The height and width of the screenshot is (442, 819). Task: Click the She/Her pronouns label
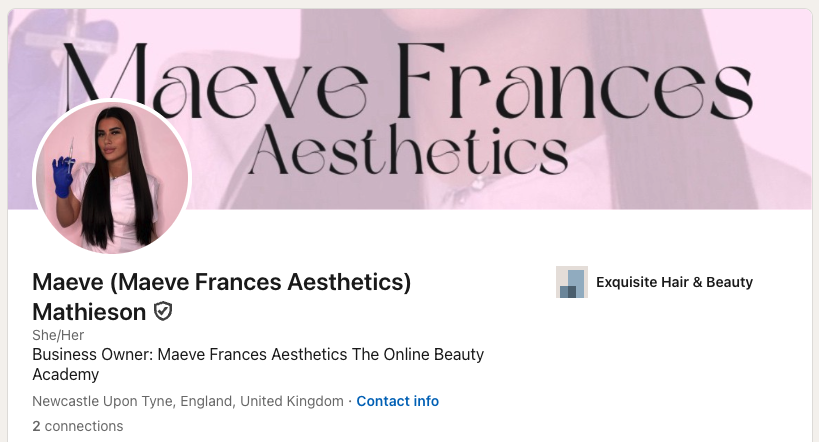pyautogui.click(x=58, y=336)
